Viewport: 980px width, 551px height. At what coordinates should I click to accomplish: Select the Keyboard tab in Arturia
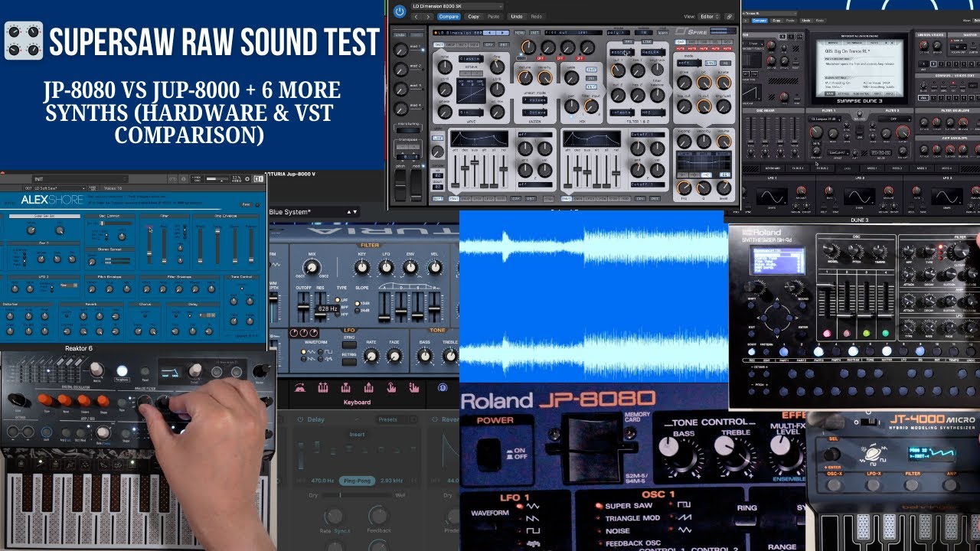(x=357, y=402)
